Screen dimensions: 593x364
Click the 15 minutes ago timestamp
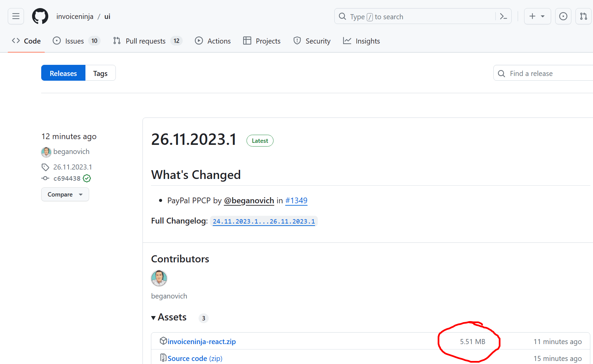(x=558, y=358)
